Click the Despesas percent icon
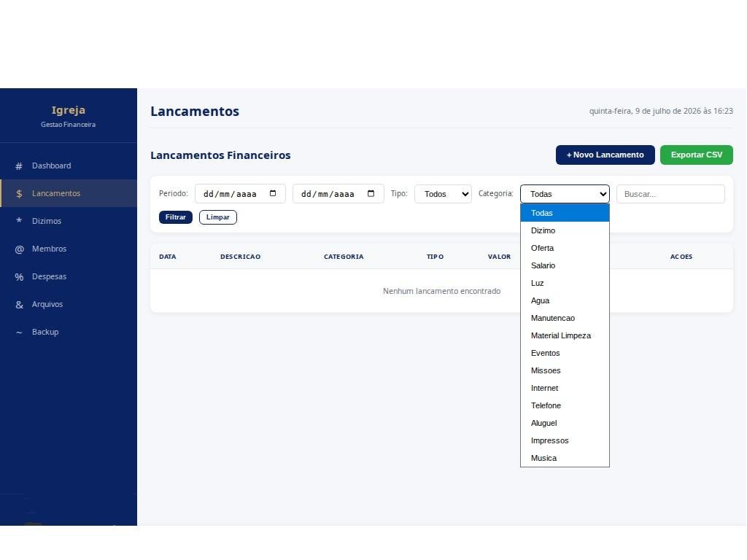 [x=19, y=276]
